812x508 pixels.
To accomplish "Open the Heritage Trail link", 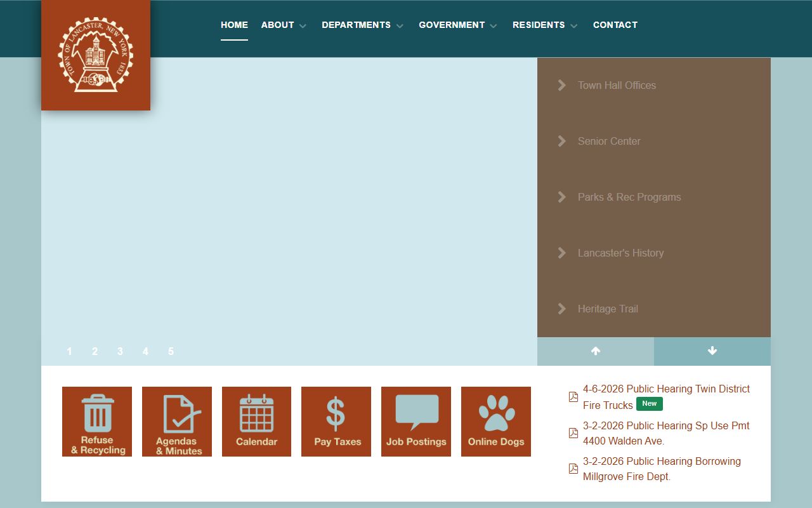I will point(608,309).
